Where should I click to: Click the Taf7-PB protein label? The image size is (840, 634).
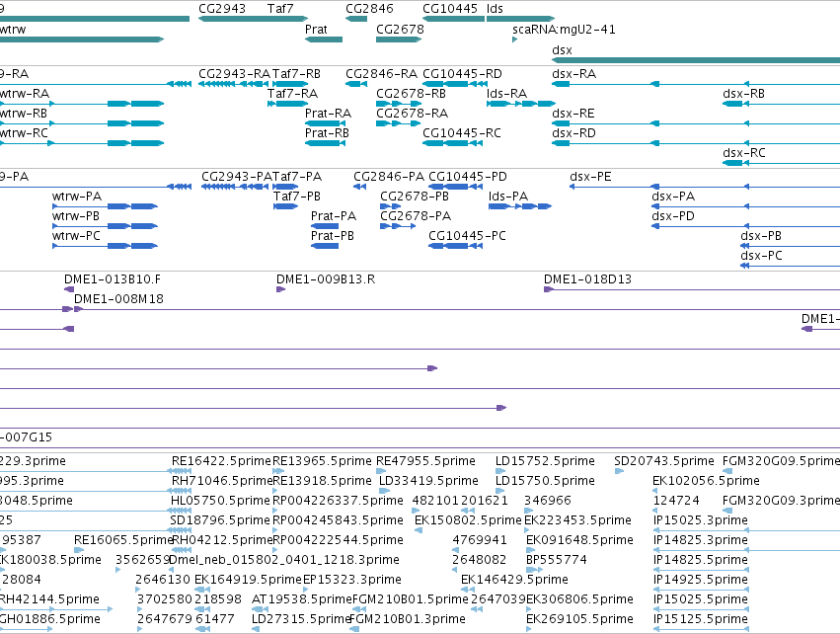tap(297, 197)
